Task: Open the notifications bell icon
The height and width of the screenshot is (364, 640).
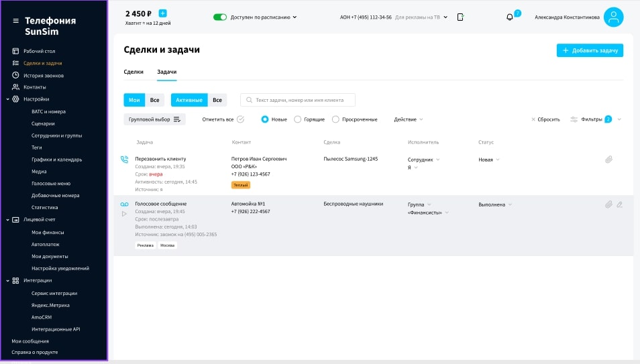Action: (509, 17)
